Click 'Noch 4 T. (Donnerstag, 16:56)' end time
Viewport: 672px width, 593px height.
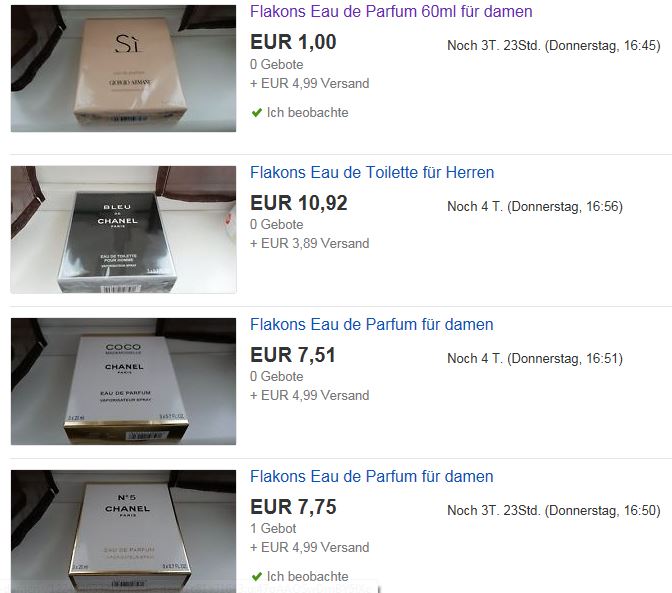click(535, 207)
